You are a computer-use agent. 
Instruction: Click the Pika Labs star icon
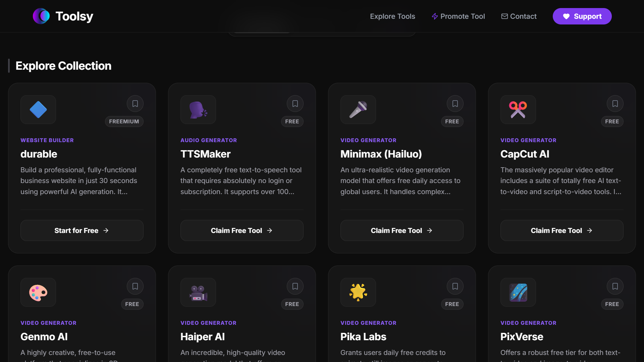(x=358, y=292)
